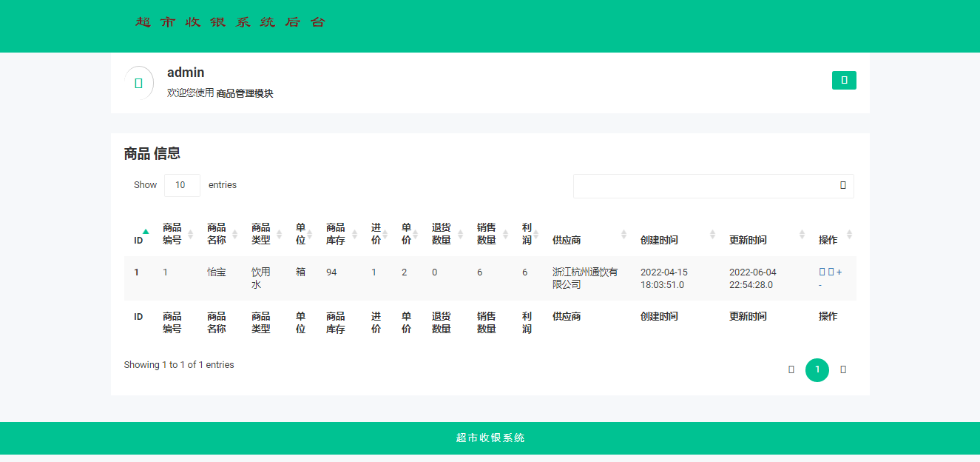The width and height of the screenshot is (980, 462).
Task: Click the green button in the admin panel
Action: pos(844,80)
